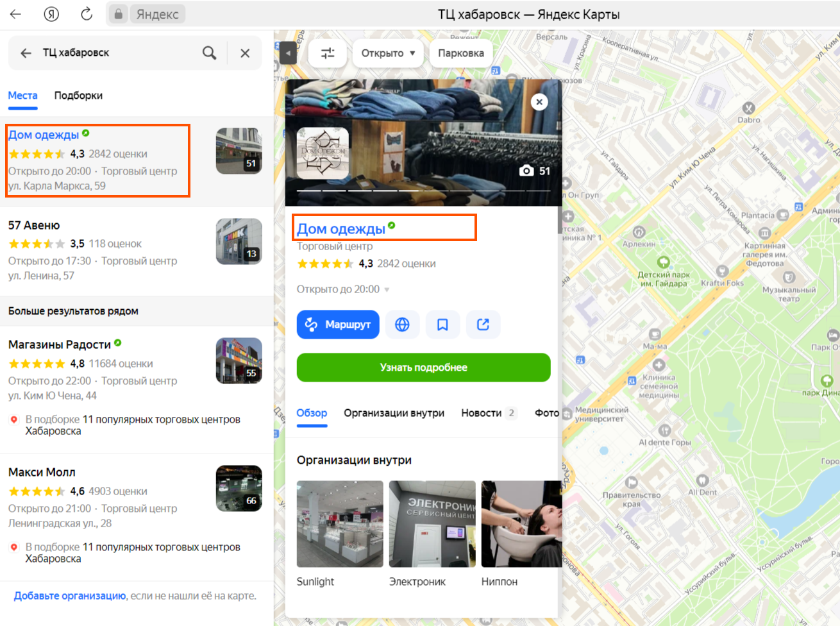The width and height of the screenshot is (840, 626).
Task: Click the Детский парк им. Гайдара marker
Action: [x=664, y=262]
